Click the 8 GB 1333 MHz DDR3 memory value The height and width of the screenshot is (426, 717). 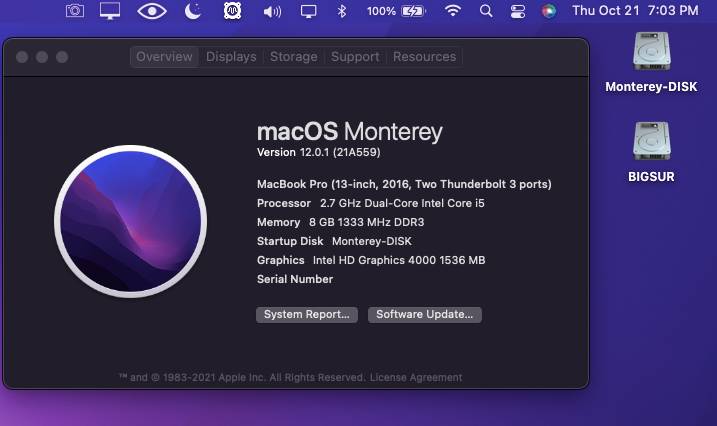point(366,222)
